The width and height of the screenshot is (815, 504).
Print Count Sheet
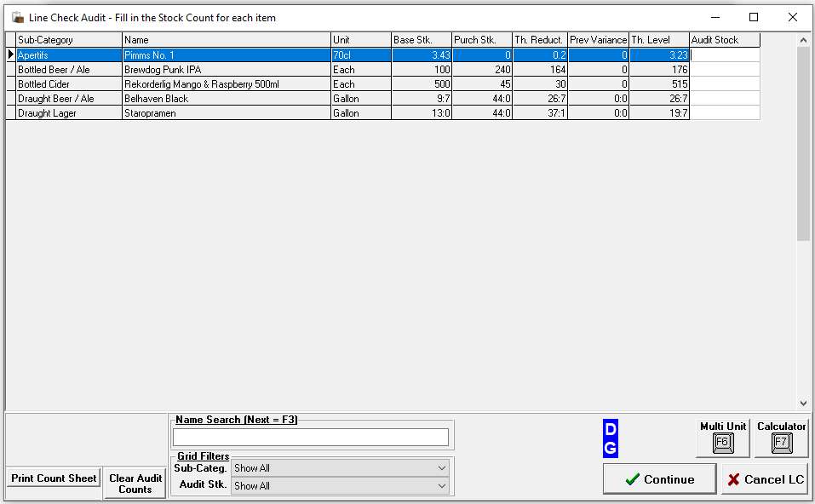[54, 478]
